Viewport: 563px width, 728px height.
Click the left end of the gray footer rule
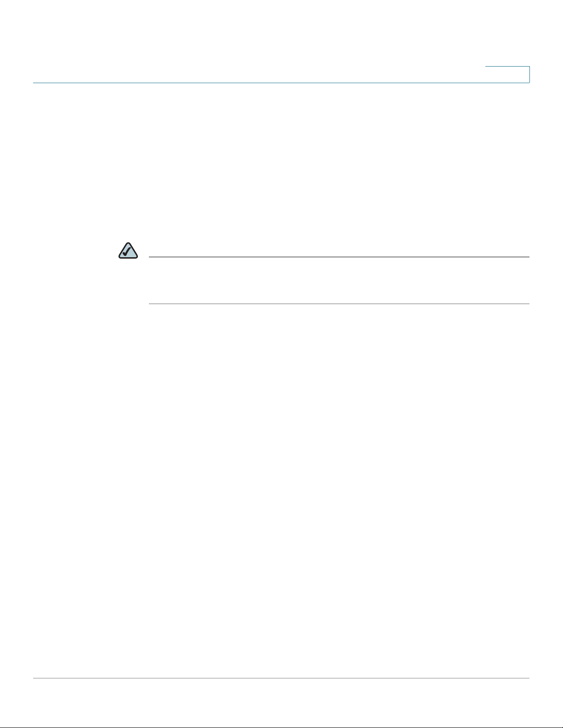tap(35, 678)
